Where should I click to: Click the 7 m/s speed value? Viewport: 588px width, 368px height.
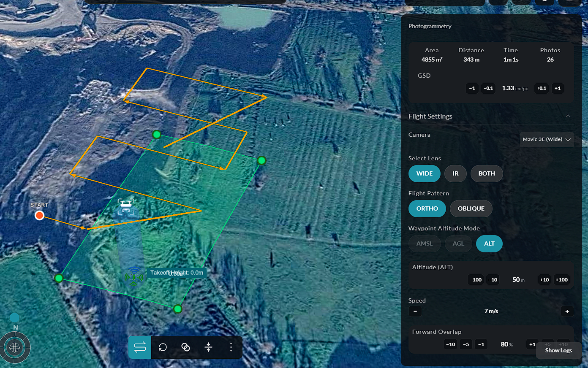pyautogui.click(x=491, y=311)
